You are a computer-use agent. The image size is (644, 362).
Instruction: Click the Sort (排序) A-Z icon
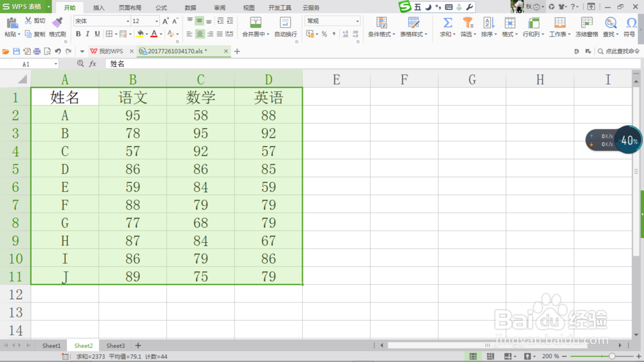pyautogui.click(x=488, y=23)
